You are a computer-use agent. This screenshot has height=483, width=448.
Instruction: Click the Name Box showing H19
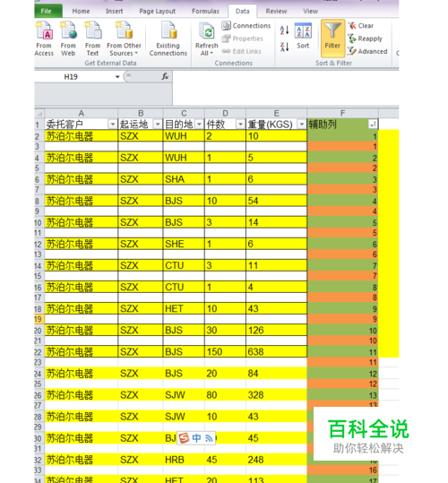click(x=73, y=77)
